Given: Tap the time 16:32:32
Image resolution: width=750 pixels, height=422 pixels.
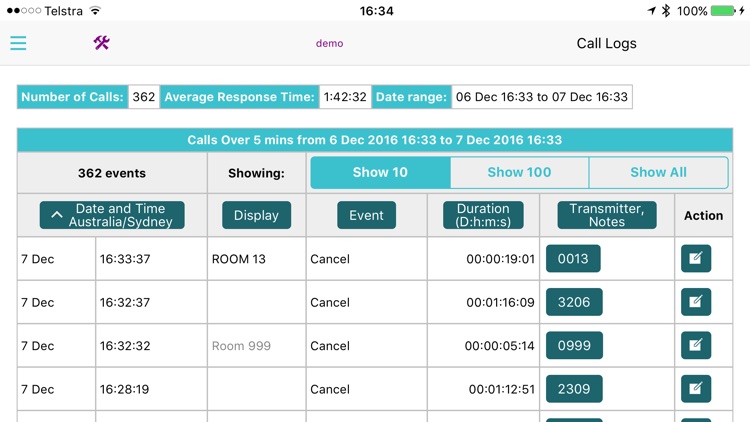Looking at the screenshot, I should coord(125,345).
